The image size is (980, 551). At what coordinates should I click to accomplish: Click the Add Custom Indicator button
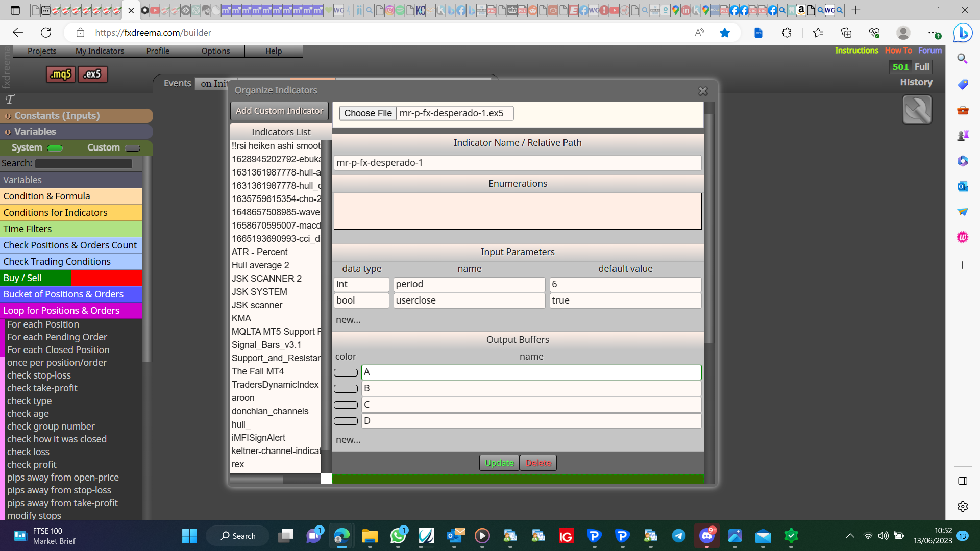(x=279, y=111)
